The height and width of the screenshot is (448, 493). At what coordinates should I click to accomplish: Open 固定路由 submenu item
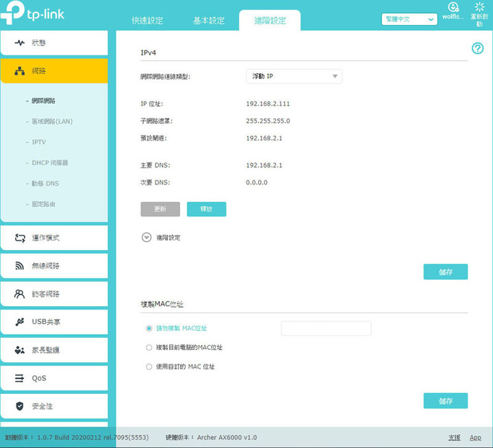coord(43,204)
